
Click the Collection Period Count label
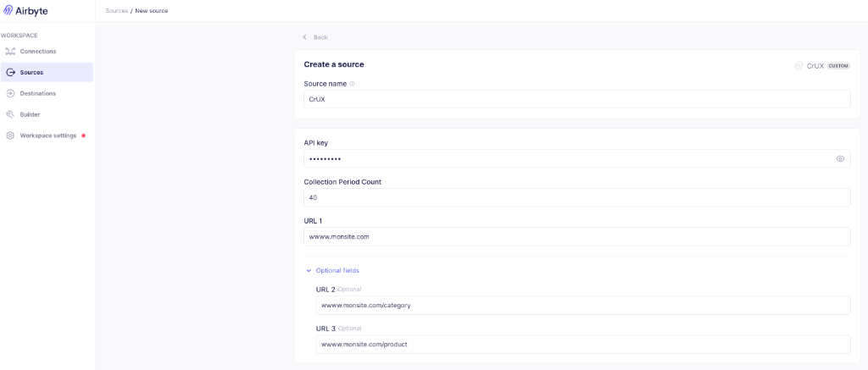(x=342, y=182)
